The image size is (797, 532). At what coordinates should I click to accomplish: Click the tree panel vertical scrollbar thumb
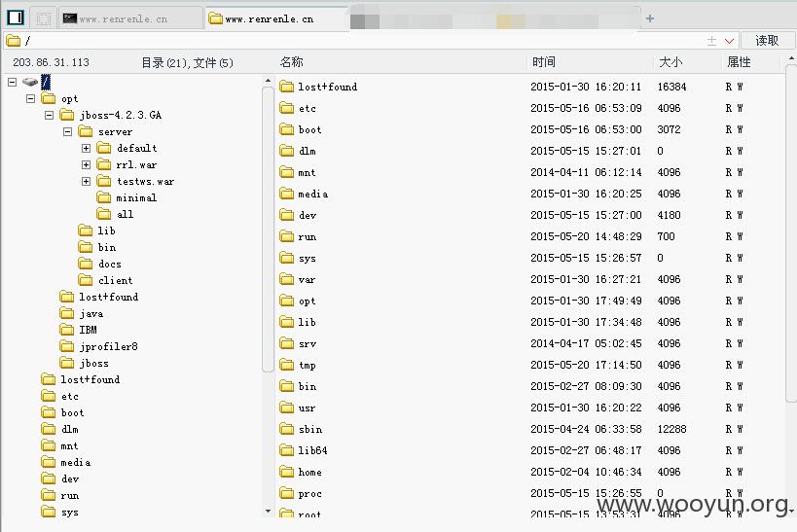click(x=268, y=230)
